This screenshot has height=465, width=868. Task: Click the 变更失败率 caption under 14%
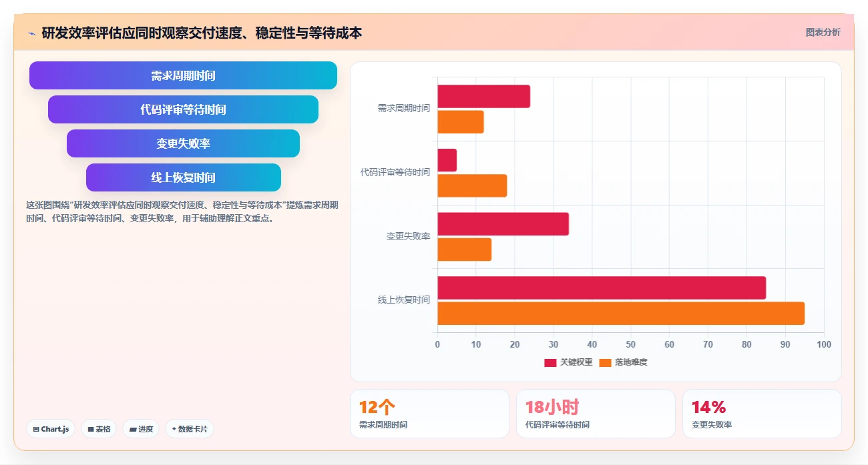[x=711, y=425]
